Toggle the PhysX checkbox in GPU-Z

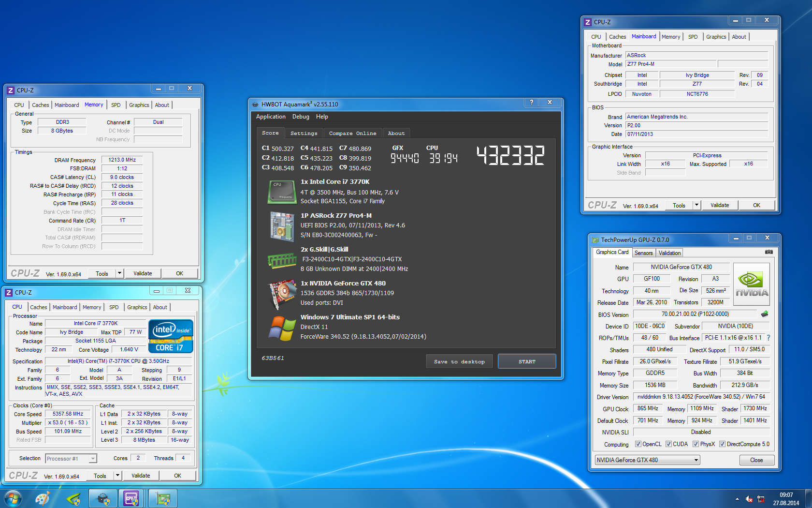[x=696, y=444]
